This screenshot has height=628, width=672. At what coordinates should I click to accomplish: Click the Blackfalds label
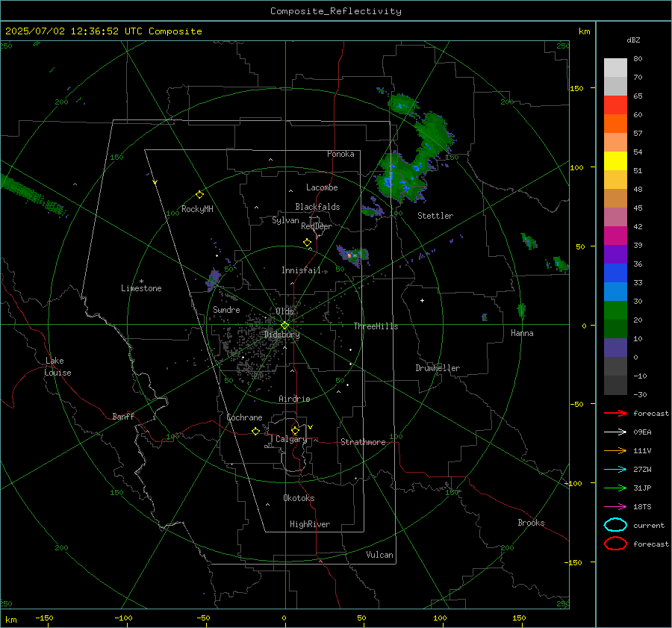pyautogui.click(x=317, y=207)
